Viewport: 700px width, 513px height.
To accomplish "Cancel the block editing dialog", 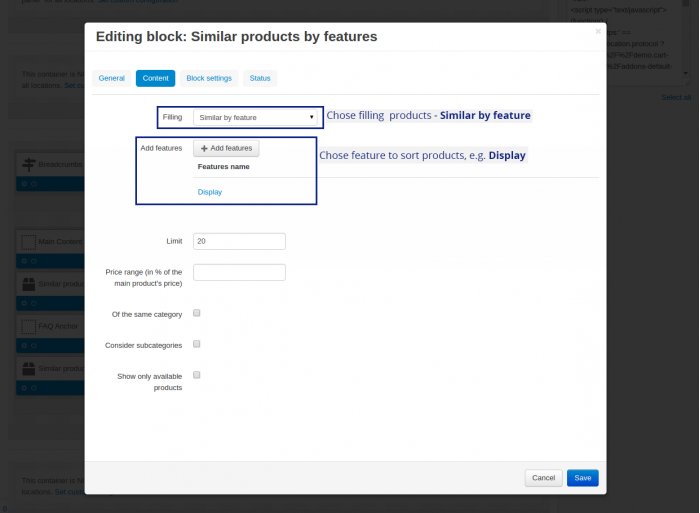I will [543, 478].
